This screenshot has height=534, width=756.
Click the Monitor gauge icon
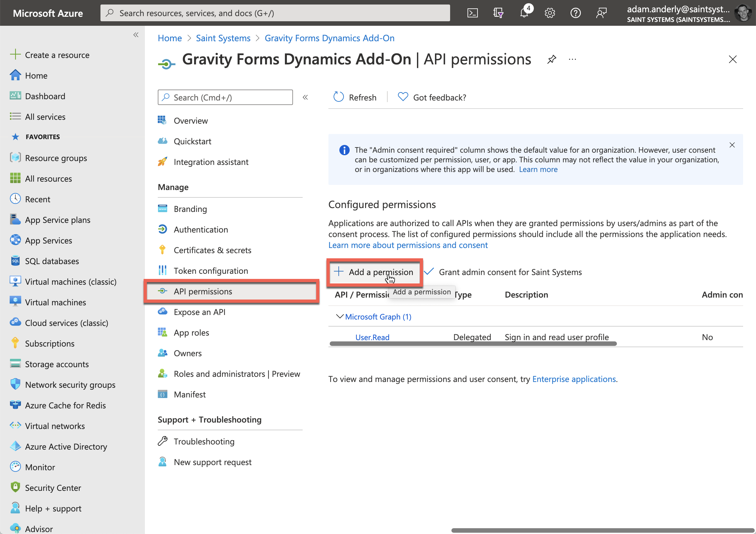coord(15,467)
